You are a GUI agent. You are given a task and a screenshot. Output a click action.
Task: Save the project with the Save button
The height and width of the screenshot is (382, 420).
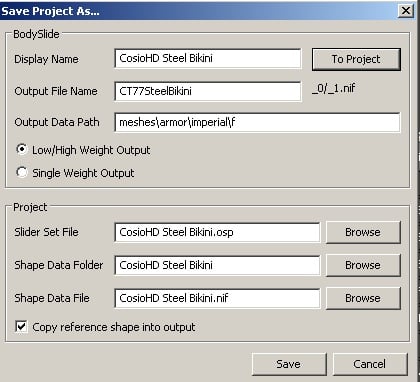pos(289,364)
